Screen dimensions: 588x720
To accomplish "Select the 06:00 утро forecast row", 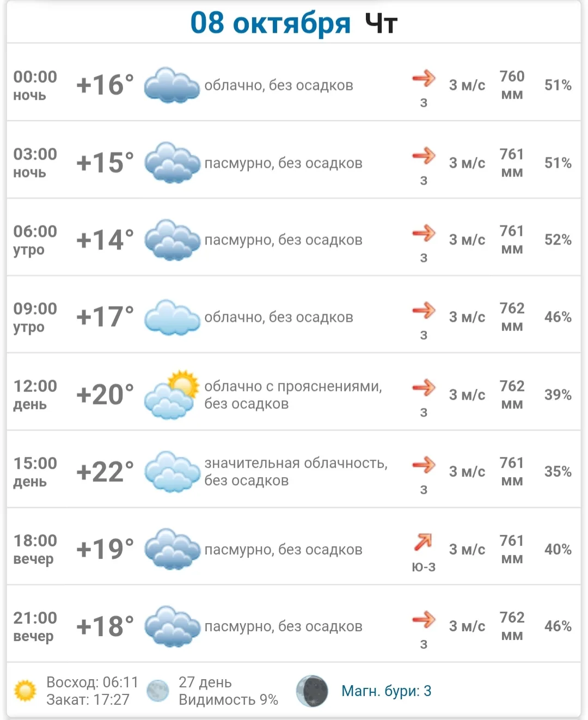I will 294,237.
